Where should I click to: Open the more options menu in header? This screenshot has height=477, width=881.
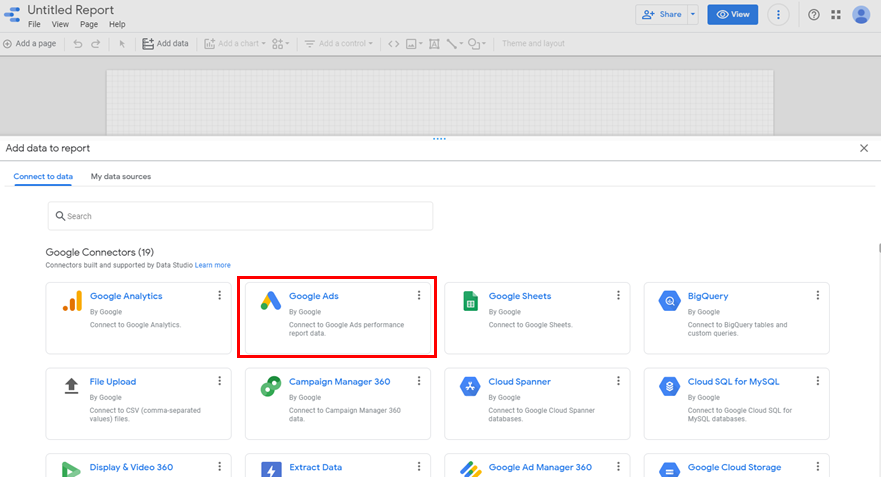point(778,15)
